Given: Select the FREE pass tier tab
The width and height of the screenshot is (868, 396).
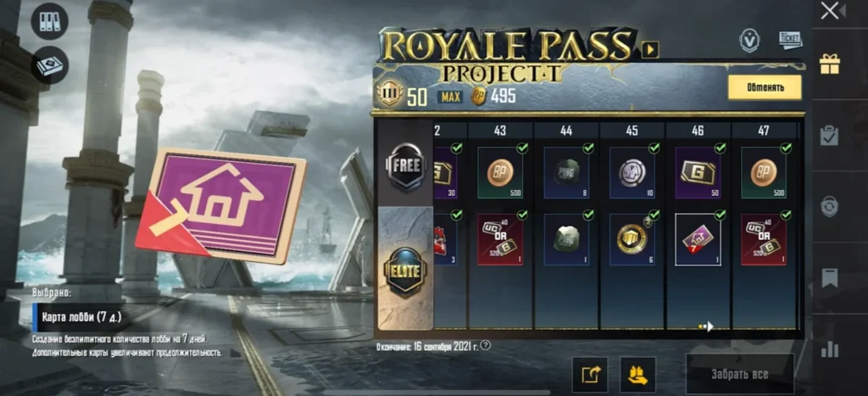Looking at the screenshot, I should pyautogui.click(x=406, y=165).
